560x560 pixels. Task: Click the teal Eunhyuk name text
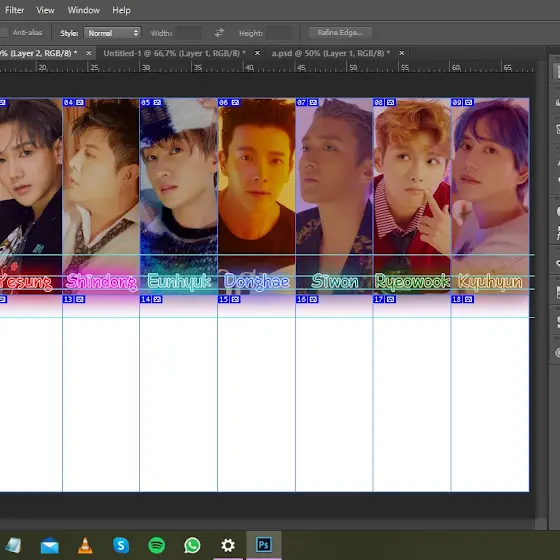(179, 282)
